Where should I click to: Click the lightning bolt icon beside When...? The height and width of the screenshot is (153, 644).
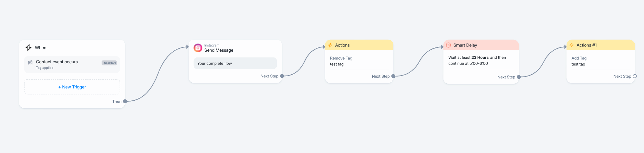coord(28,47)
